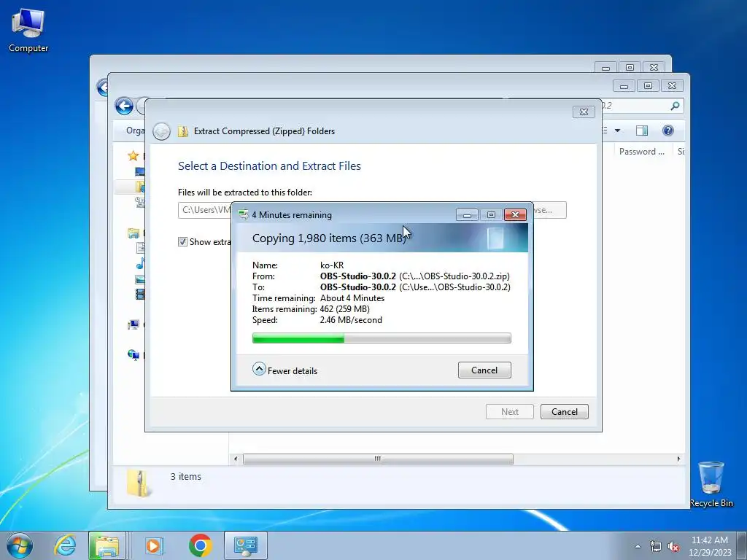
Task: Toggle the Explorer preview pane icon
Action: (642, 131)
